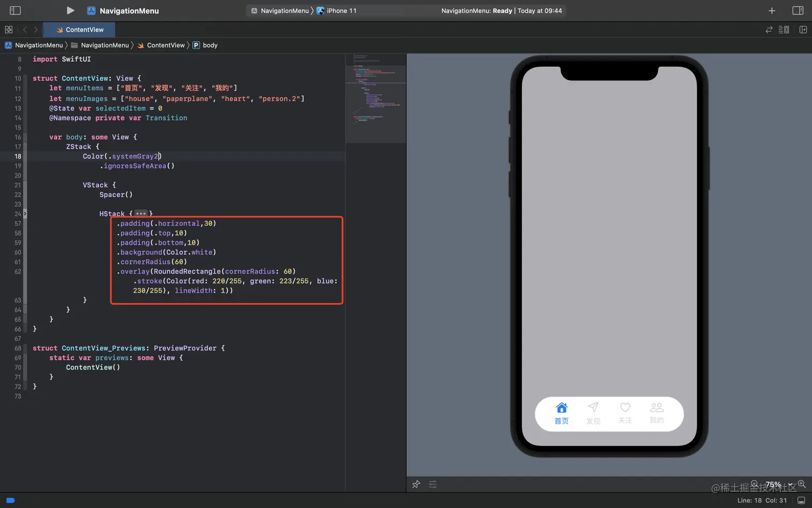Click the blue activity indicator at bottom left
Screen dimensions: 812x508
10,500
